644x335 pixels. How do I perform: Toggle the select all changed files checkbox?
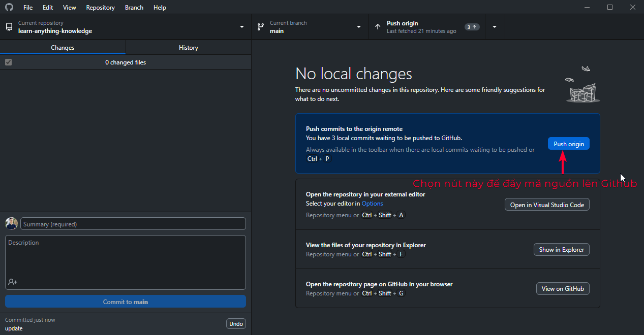click(8, 62)
